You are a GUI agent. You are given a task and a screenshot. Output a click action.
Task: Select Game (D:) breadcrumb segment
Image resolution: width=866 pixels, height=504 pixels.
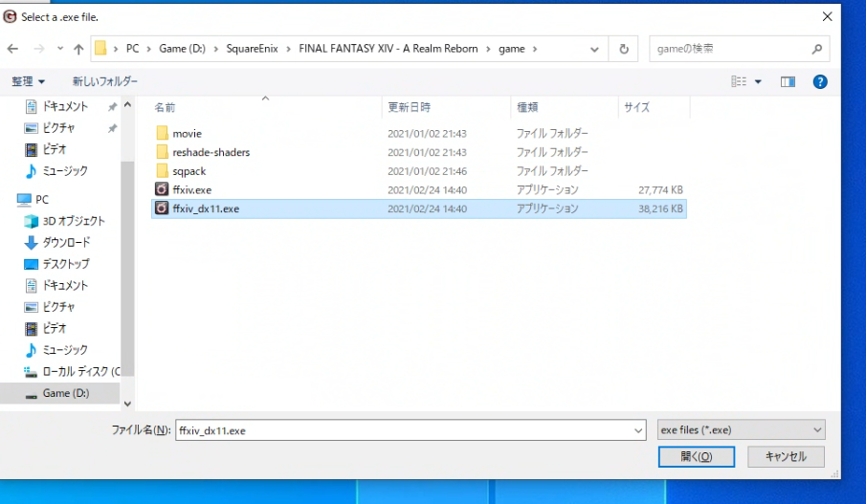pyautogui.click(x=182, y=49)
